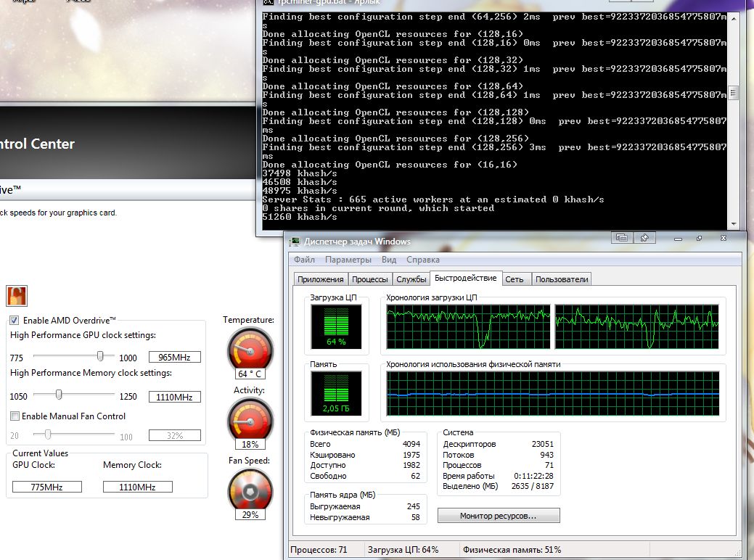The height and width of the screenshot is (560, 754).
Task: Click the Невыгружаемая 58 kernel memory row
Action: [x=365, y=517]
